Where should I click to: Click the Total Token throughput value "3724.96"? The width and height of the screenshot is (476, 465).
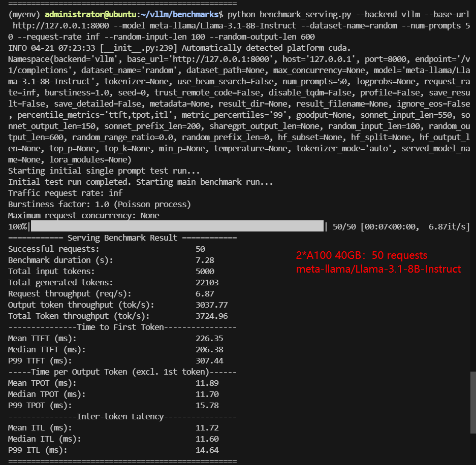[x=212, y=316]
